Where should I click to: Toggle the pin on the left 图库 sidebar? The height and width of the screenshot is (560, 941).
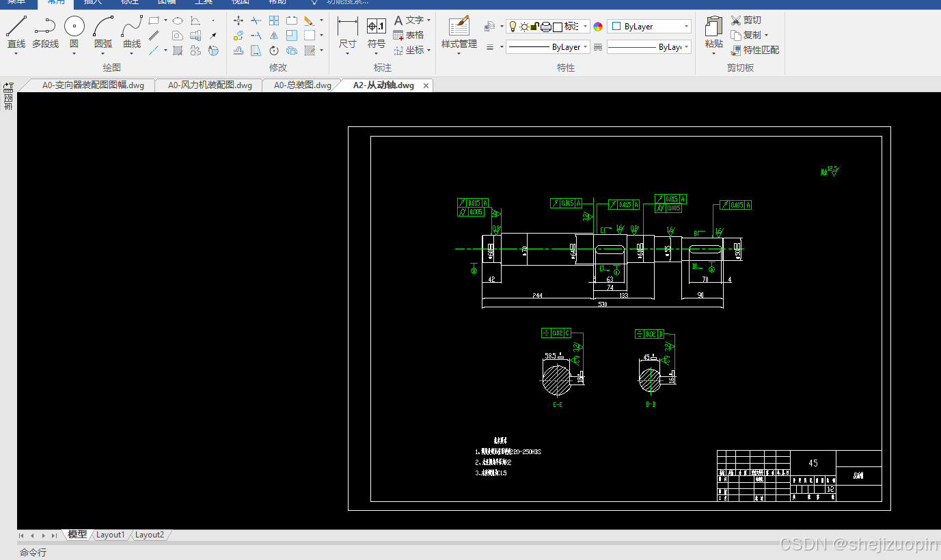(x=8, y=87)
